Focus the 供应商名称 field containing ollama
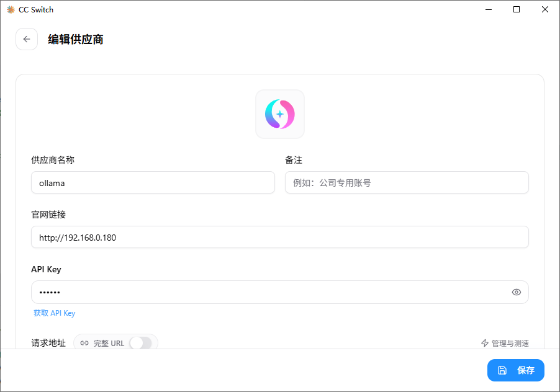 pyautogui.click(x=153, y=182)
